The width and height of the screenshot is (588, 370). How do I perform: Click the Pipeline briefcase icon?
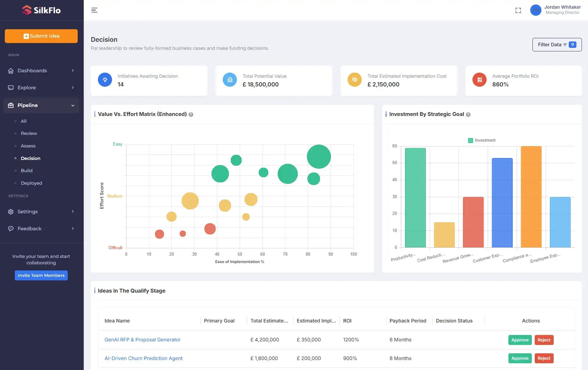point(11,105)
